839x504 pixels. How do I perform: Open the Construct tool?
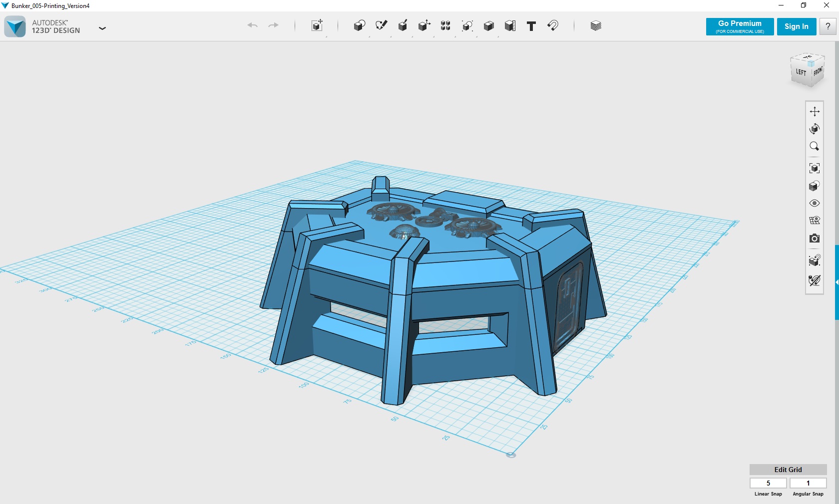403,26
